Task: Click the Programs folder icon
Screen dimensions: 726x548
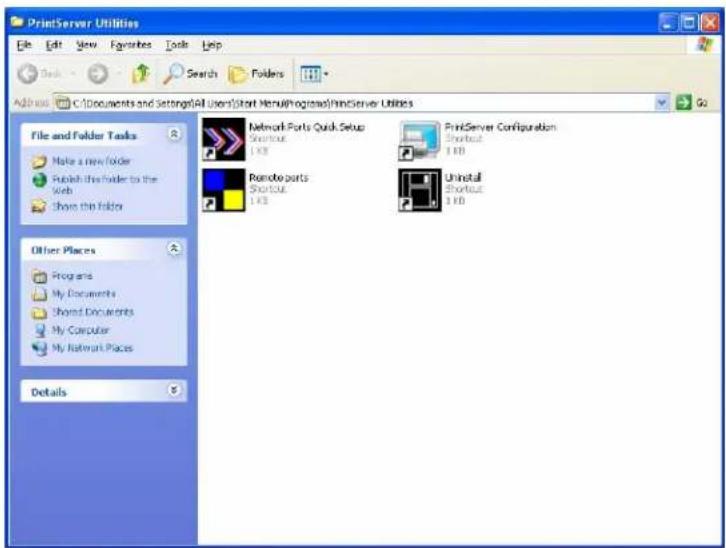Action: click(39, 276)
